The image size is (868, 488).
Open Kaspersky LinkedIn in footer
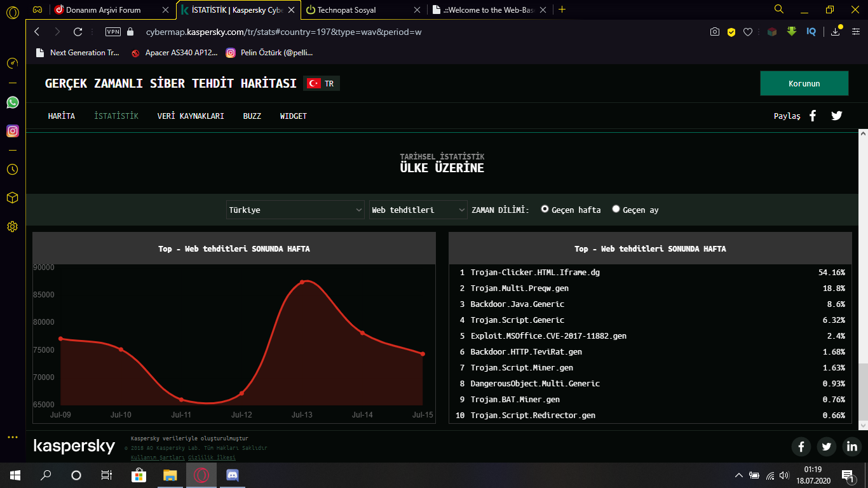point(852,447)
